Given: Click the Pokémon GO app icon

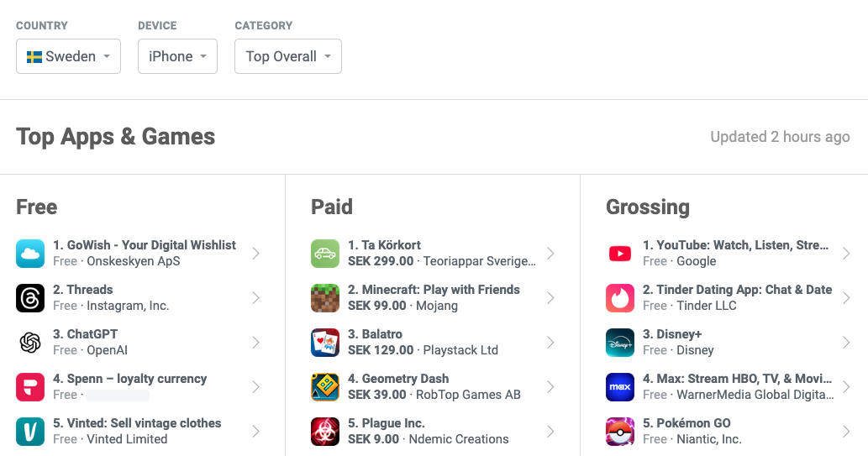Looking at the screenshot, I should point(620,432).
